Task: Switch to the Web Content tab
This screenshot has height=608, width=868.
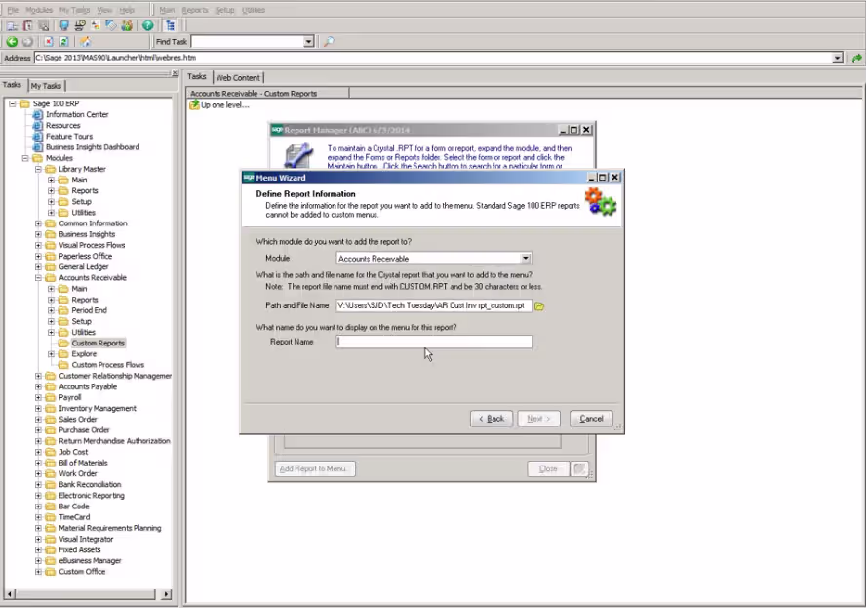Action: [238, 77]
